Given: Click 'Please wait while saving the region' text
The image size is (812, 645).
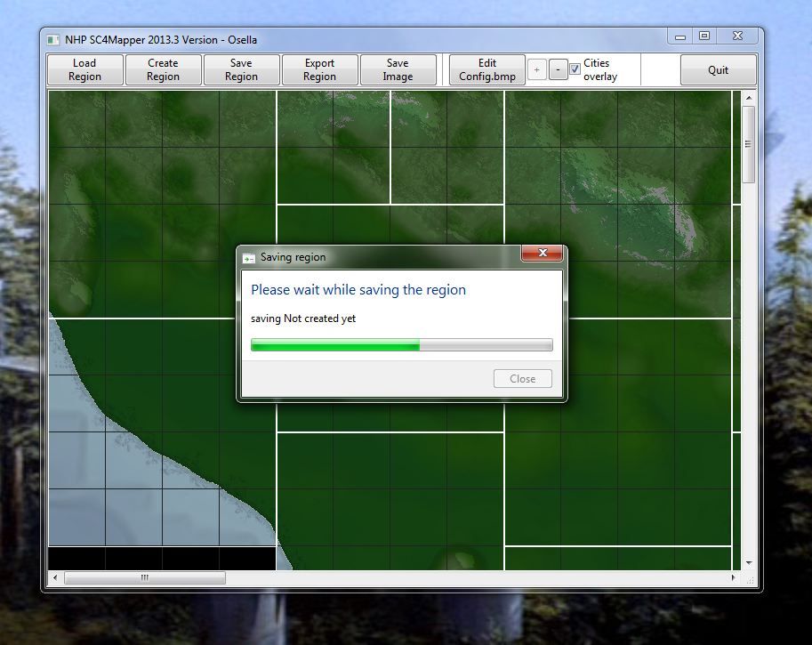Looking at the screenshot, I should (x=358, y=290).
